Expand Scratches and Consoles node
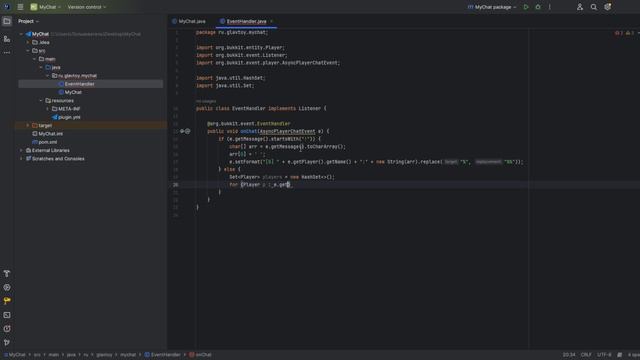This screenshot has width=640, height=360. tap(21, 159)
